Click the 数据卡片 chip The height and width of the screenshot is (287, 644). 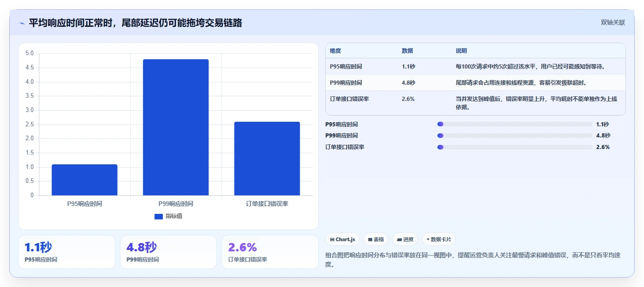pos(438,239)
